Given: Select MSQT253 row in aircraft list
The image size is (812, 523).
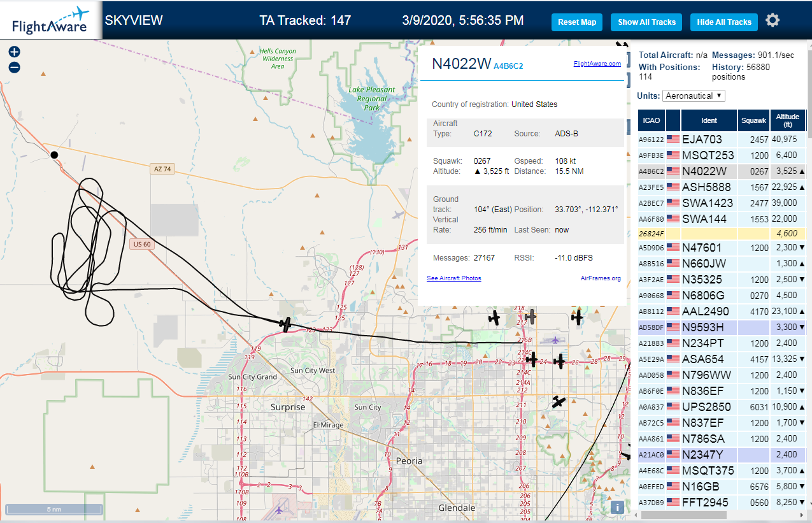Looking at the screenshot, I should coord(722,155).
